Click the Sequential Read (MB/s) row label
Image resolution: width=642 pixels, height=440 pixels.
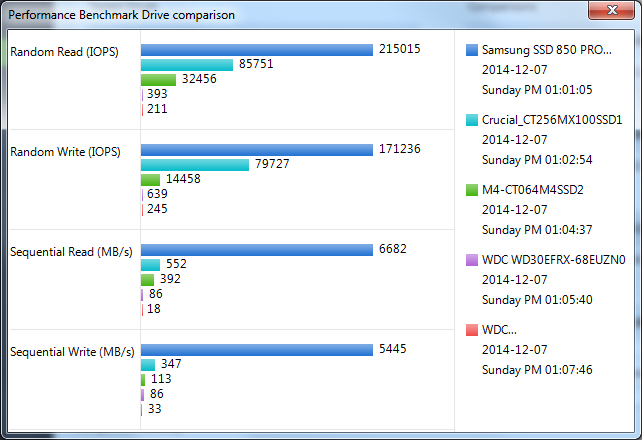[x=71, y=252]
